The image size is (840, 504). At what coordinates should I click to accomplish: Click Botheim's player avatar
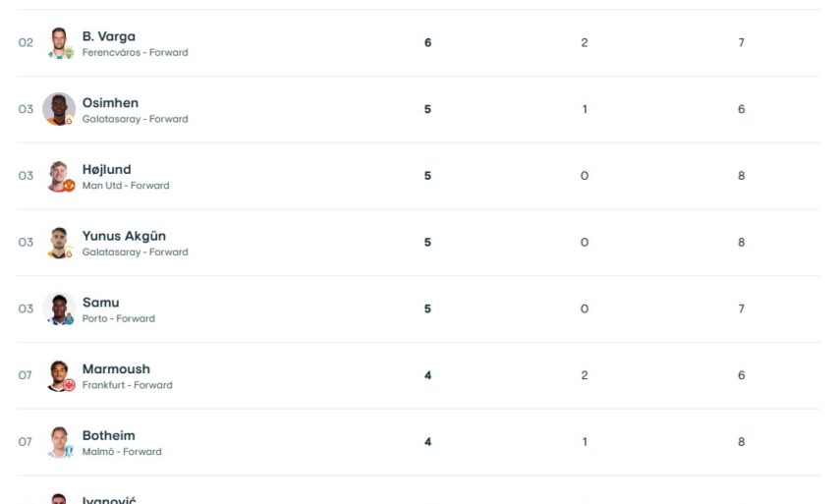[x=60, y=442]
